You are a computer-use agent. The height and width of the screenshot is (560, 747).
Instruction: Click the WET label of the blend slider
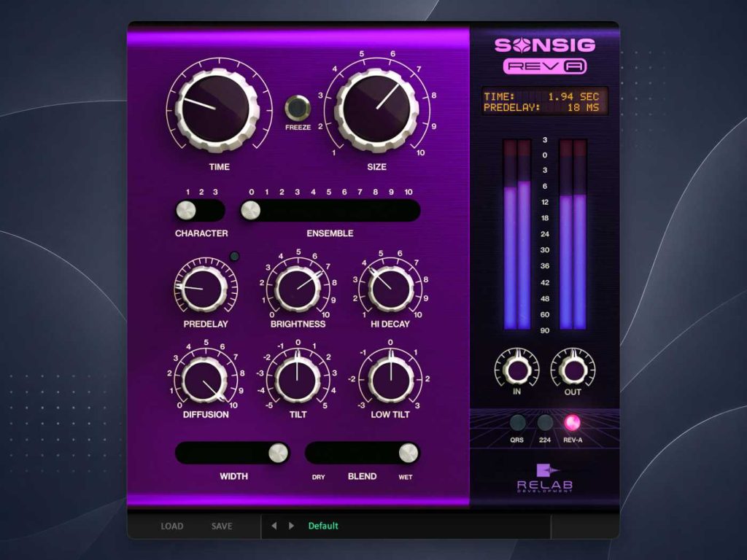click(406, 477)
